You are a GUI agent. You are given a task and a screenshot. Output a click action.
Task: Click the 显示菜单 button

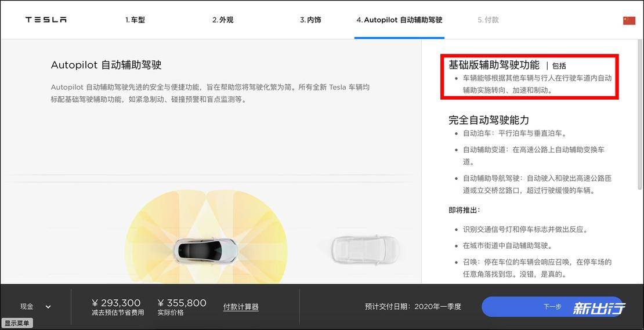[17, 324]
